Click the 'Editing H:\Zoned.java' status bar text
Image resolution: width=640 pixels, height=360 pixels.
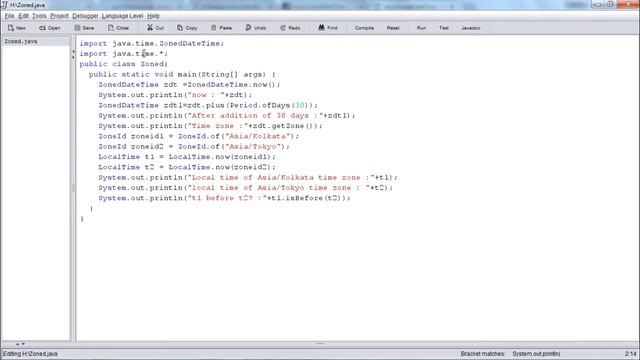coord(31,354)
